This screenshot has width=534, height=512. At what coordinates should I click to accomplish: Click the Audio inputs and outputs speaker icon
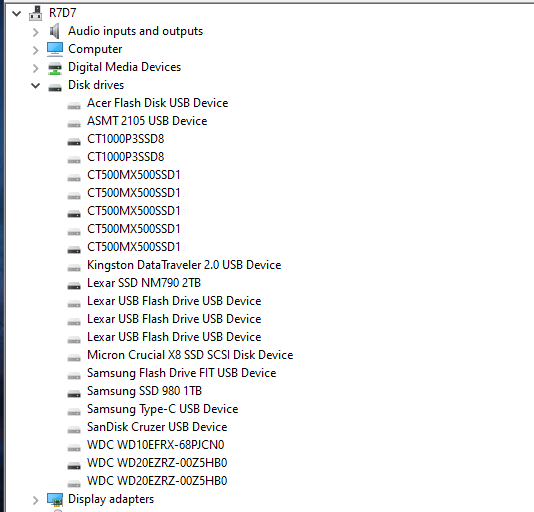tap(54, 31)
